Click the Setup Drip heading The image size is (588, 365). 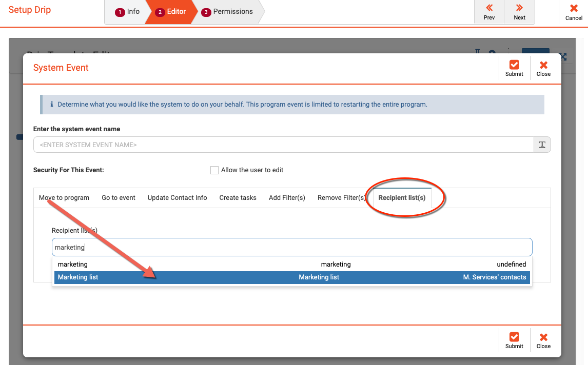tap(30, 9)
